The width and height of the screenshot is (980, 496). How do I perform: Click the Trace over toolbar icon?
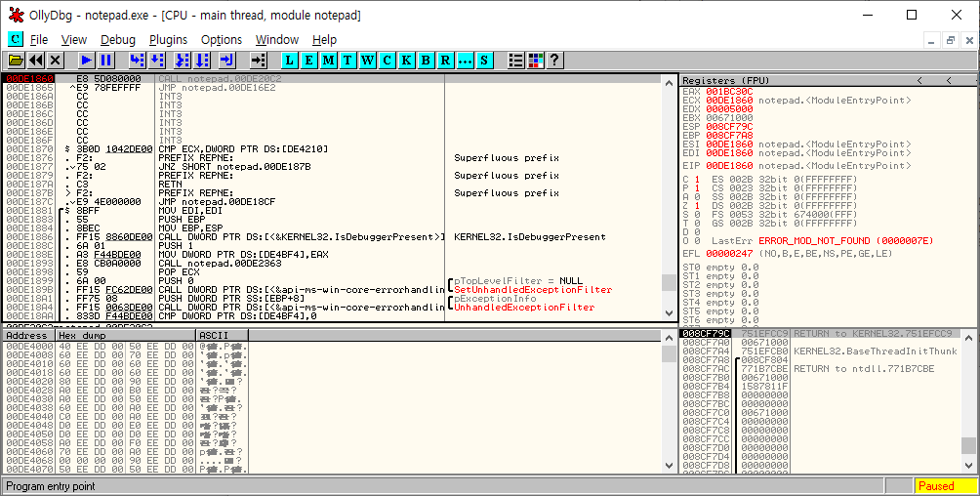[201, 60]
